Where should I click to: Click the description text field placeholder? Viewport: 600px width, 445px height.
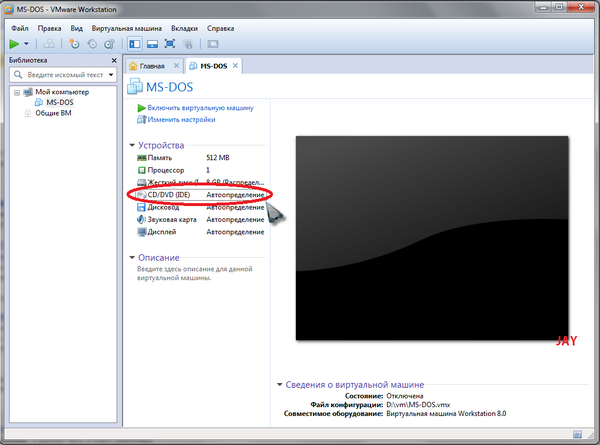(195, 274)
